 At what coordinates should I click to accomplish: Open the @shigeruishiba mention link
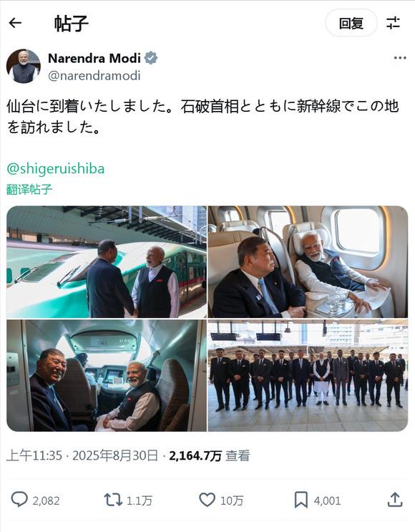56,169
